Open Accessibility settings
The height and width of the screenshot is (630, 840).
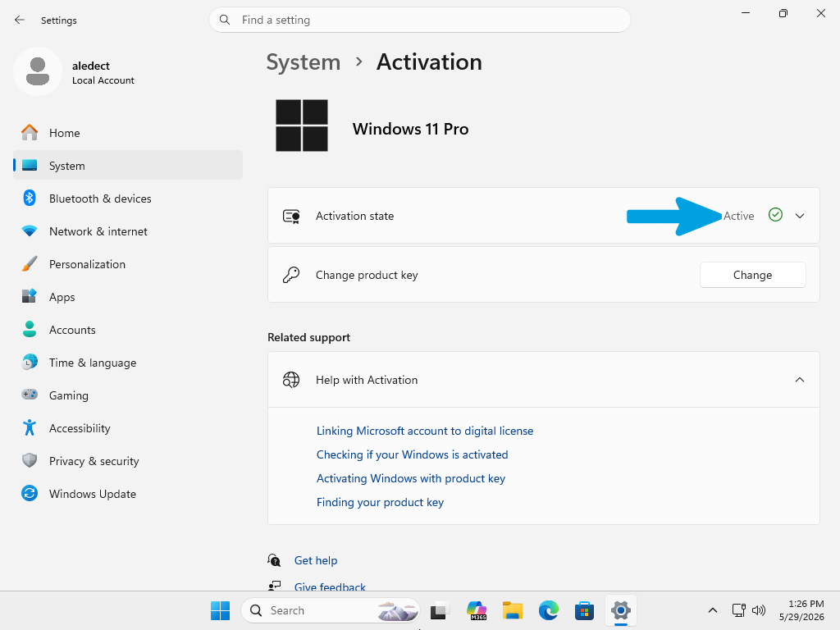pyautogui.click(x=127, y=427)
